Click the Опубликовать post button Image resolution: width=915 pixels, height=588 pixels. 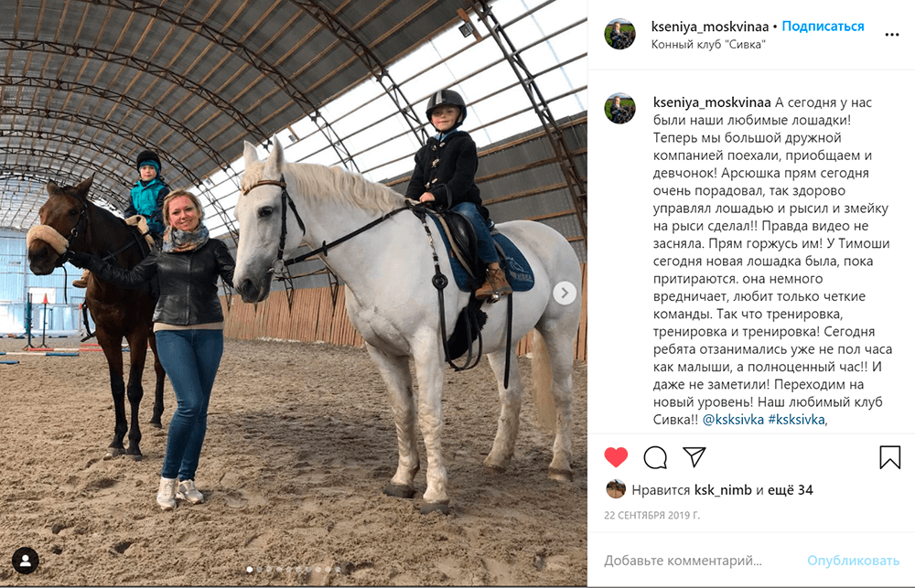point(853,561)
